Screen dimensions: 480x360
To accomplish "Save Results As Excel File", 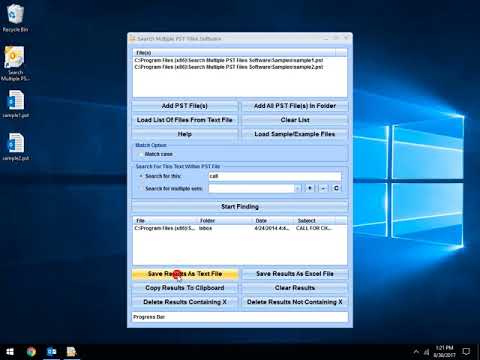I will [x=295, y=274].
